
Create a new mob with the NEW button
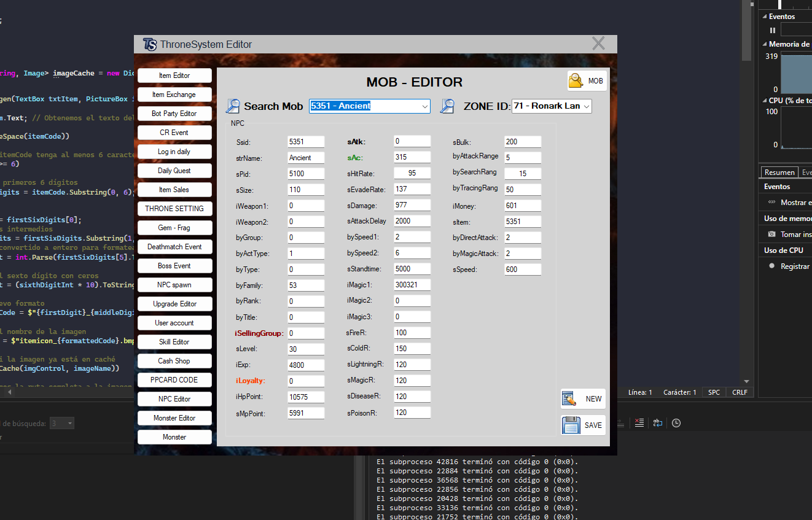(x=583, y=399)
